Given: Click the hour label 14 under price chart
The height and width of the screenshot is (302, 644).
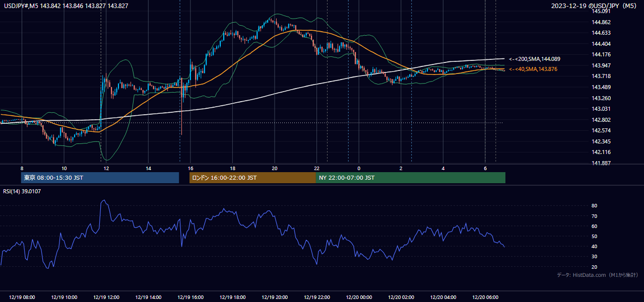Looking at the screenshot, I should pos(148,168).
